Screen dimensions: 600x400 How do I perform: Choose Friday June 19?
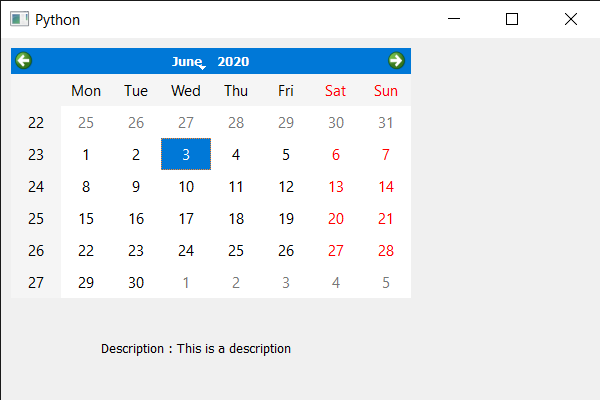pos(286,219)
